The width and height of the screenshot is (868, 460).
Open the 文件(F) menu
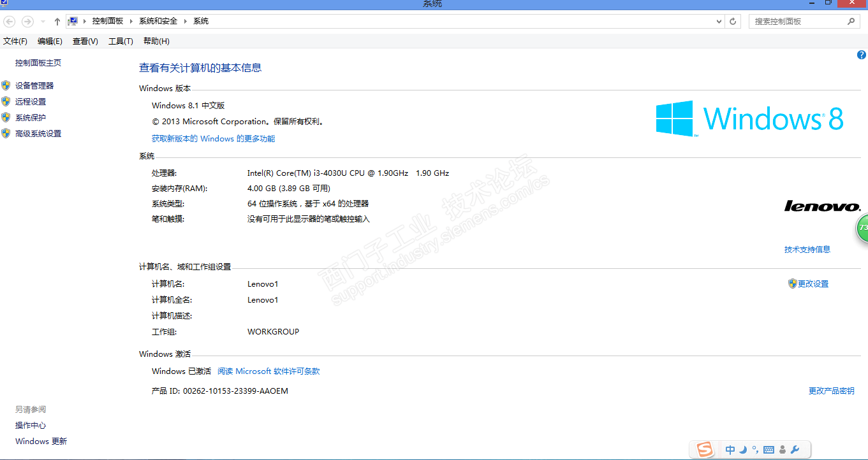15,41
